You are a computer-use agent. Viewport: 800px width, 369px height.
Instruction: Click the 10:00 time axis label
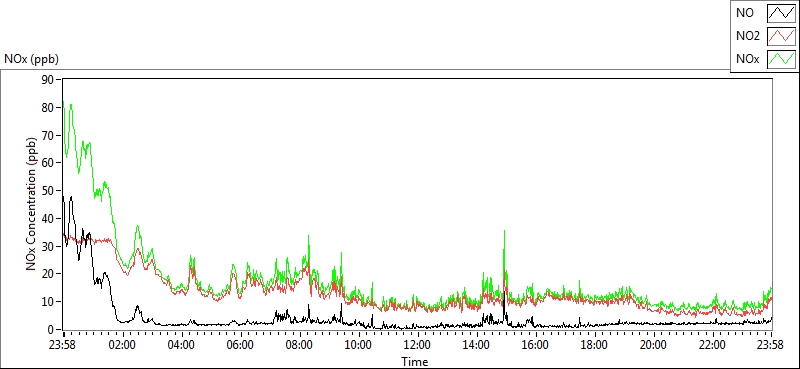[359, 345]
